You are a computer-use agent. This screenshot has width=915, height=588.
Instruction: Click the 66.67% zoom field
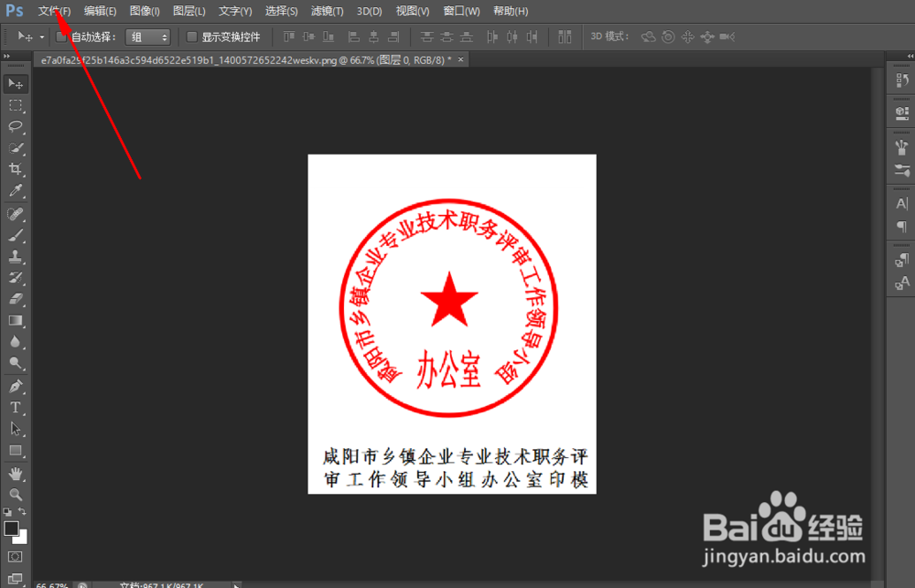pyautogui.click(x=52, y=584)
